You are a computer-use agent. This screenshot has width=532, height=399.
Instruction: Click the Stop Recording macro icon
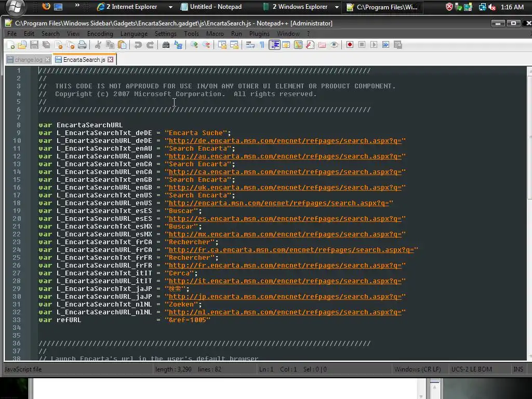(362, 45)
